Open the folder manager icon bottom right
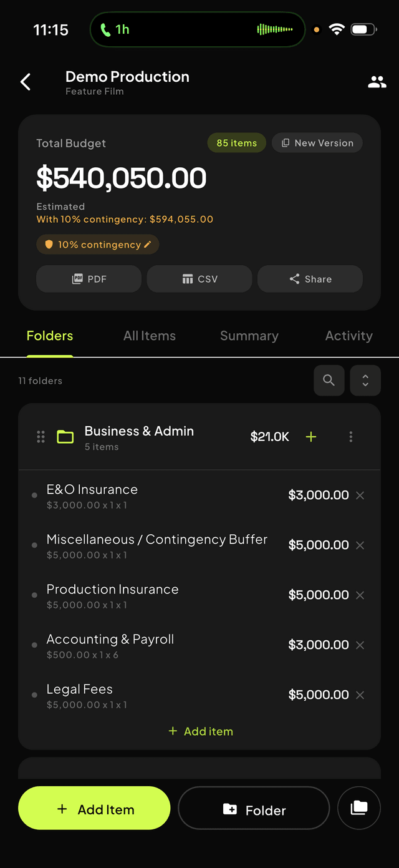Image resolution: width=399 pixels, height=868 pixels. (359, 807)
